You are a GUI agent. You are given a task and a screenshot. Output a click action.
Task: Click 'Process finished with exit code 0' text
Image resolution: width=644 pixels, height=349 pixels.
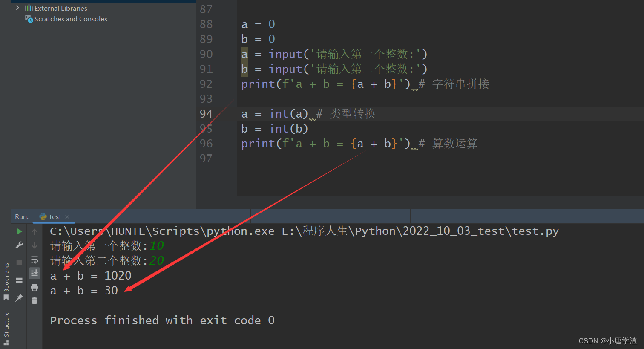click(x=162, y=320)
